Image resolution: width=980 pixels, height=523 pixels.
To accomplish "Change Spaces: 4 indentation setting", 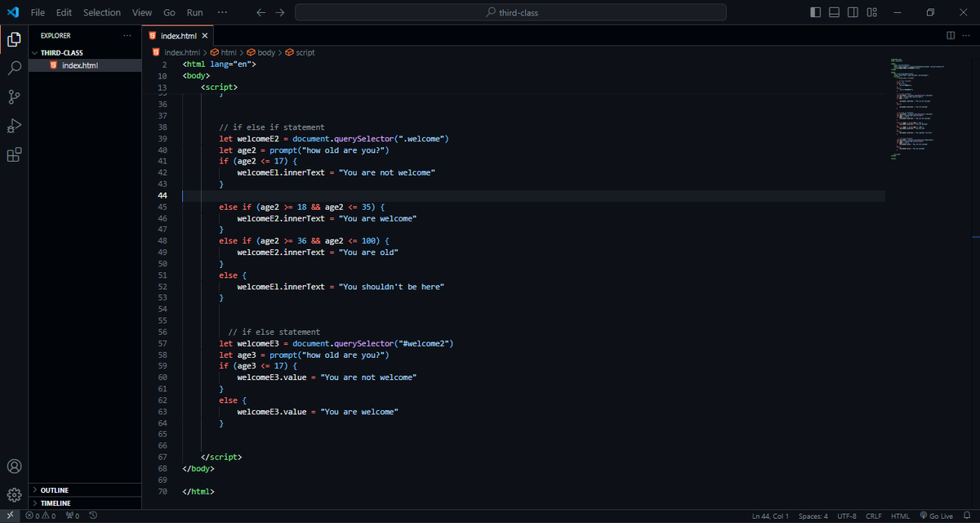I will pyautogui.click(x=813, y=516).
